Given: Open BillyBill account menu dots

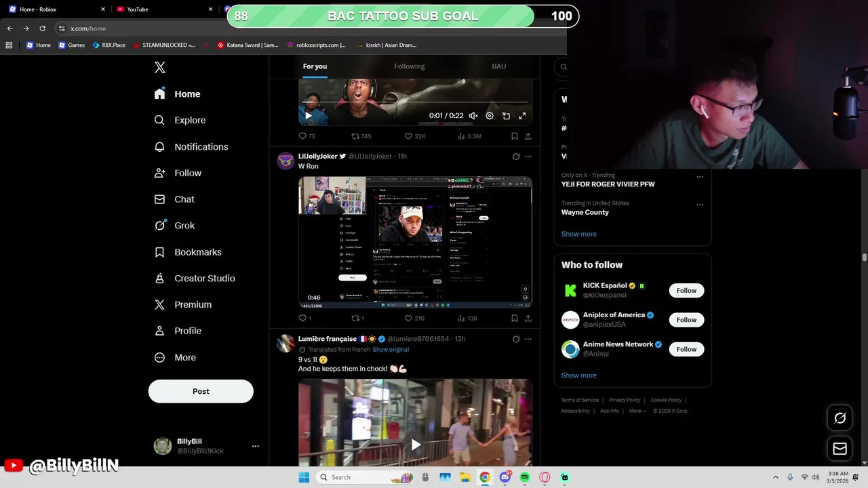Looking at the screenshot, I should [x=256, y=446].
